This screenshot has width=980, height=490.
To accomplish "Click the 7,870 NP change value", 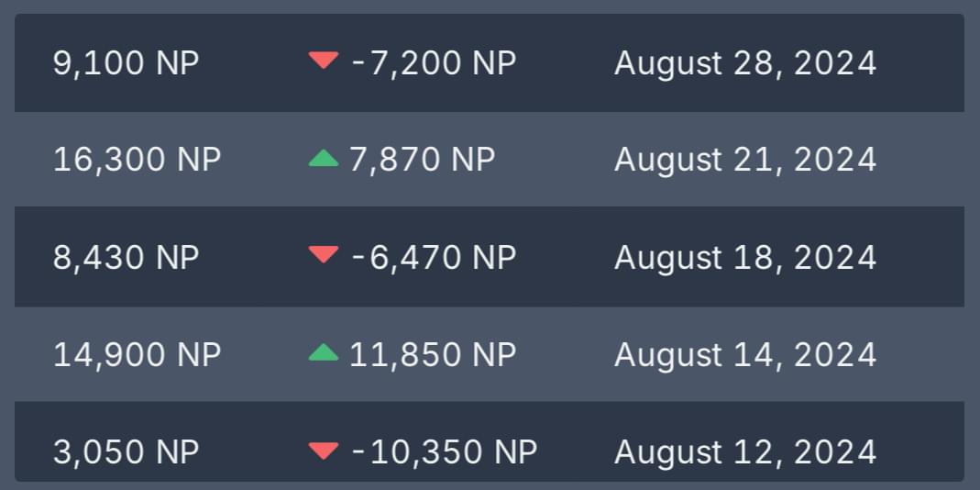I will tap(423, 160).
